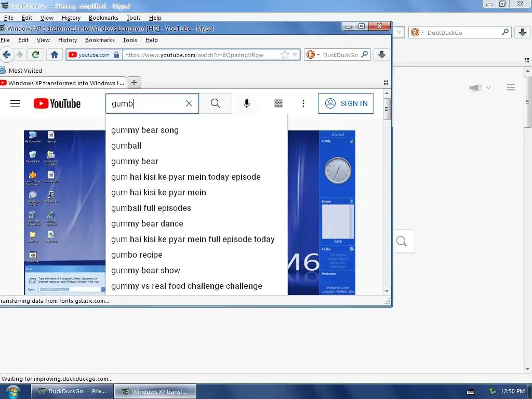This screenshot has height=399, width=532.
Task: Open YouTube settings three-dot menu
Action: tap(303, 103)
